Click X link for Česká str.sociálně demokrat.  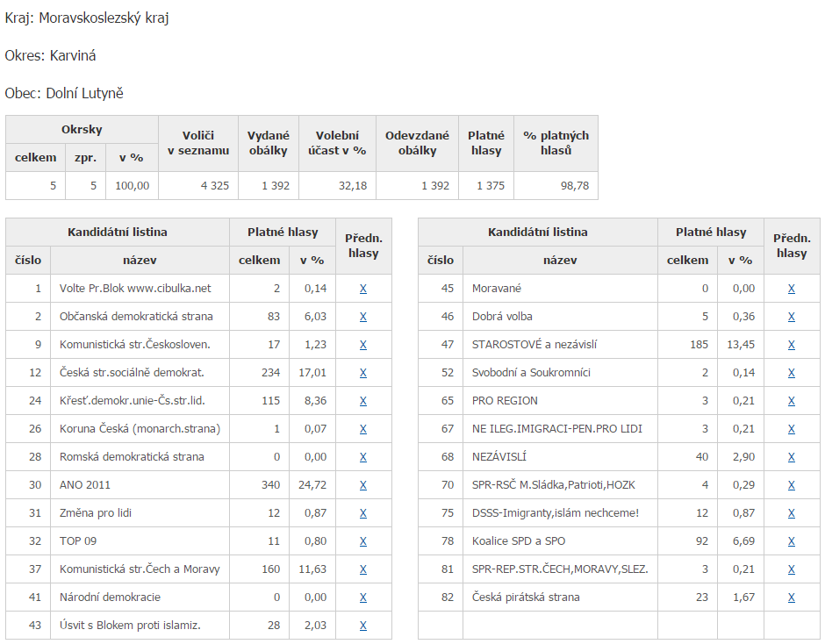[x=362, y=373]
